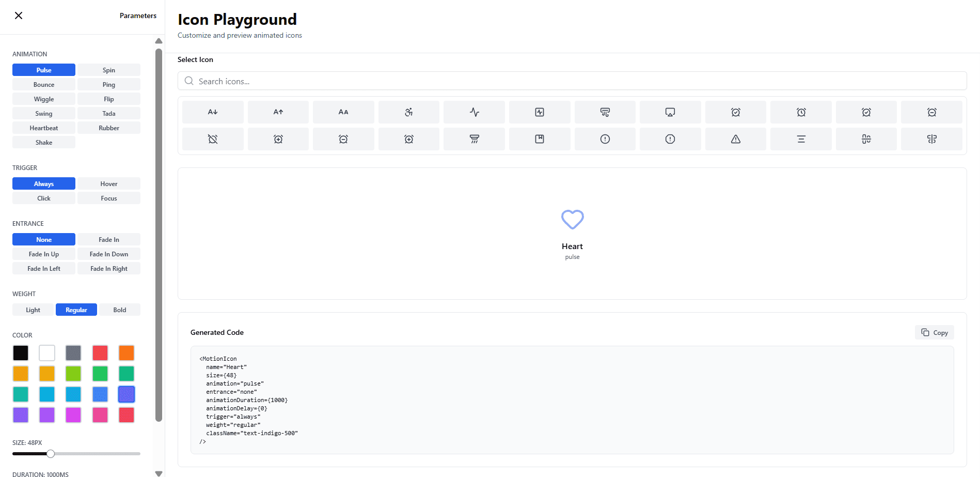Click the 'Heart' name label in preview

click(572, 247)
